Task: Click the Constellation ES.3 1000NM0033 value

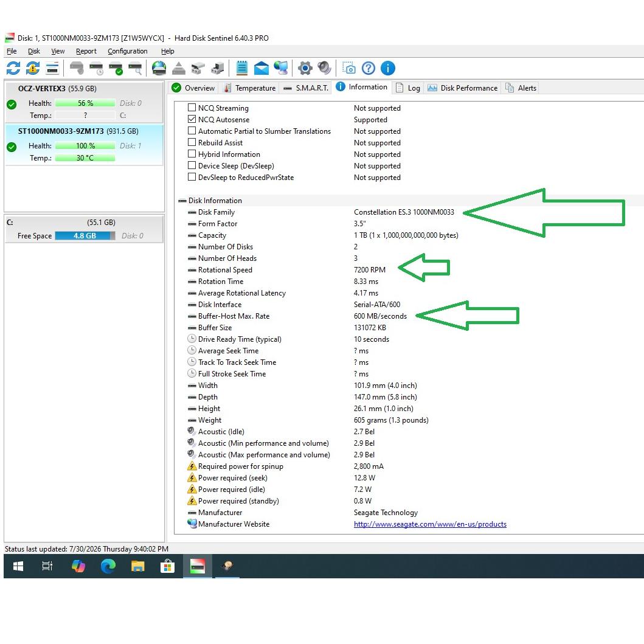Action: (404, 212)
